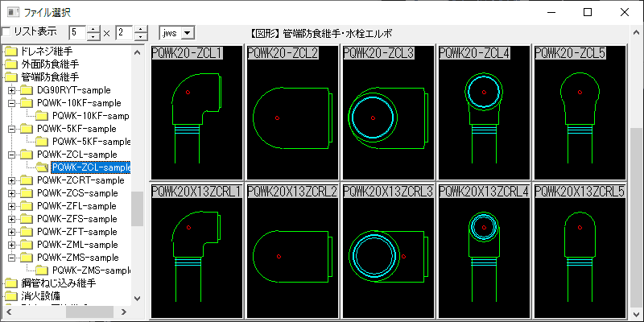
Task: Select the PQWK-ZMS-sample child folder icon
Action: pyautogui.click(x=43, y=270)
